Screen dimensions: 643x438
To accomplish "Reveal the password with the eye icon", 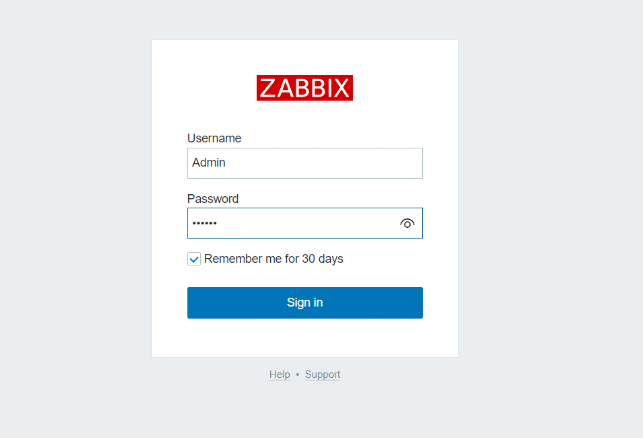I will point(407,223).
